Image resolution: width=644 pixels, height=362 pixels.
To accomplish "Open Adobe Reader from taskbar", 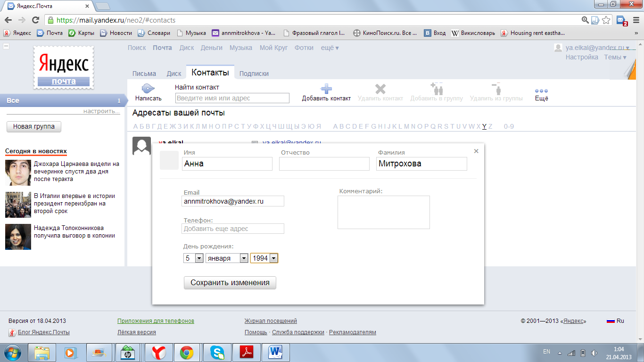I will pos(247,352).
